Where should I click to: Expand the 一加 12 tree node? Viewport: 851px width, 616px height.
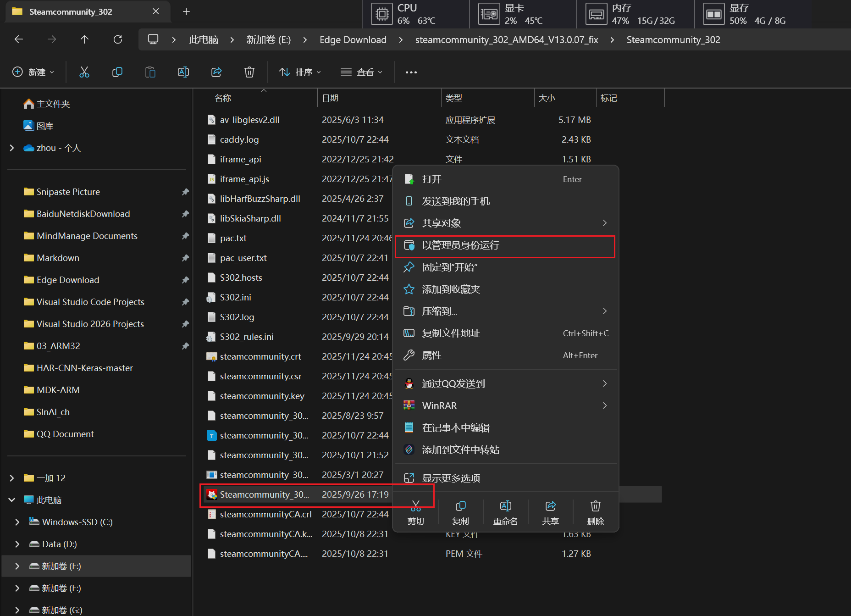(12, 478)
